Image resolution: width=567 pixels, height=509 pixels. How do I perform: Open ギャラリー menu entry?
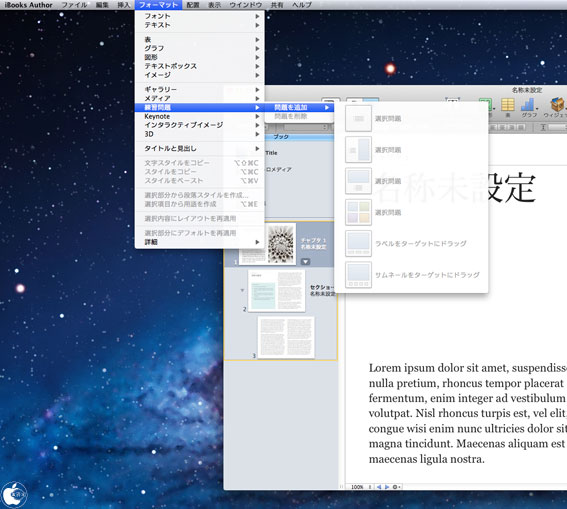pos(200,89)
